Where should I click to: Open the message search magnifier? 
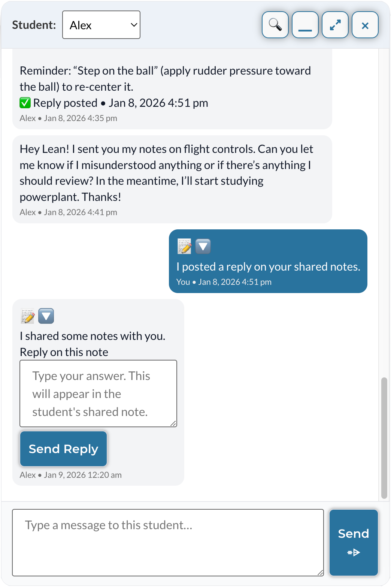275,25
